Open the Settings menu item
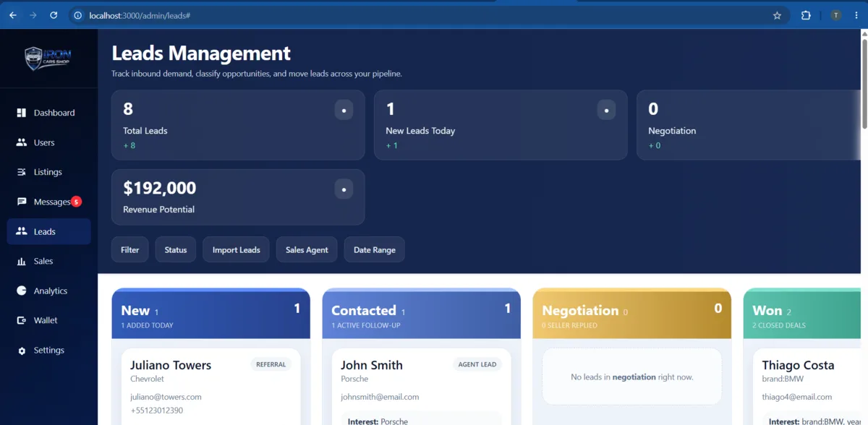The width and height of the screenshot is (868, 425). (48, 350)
